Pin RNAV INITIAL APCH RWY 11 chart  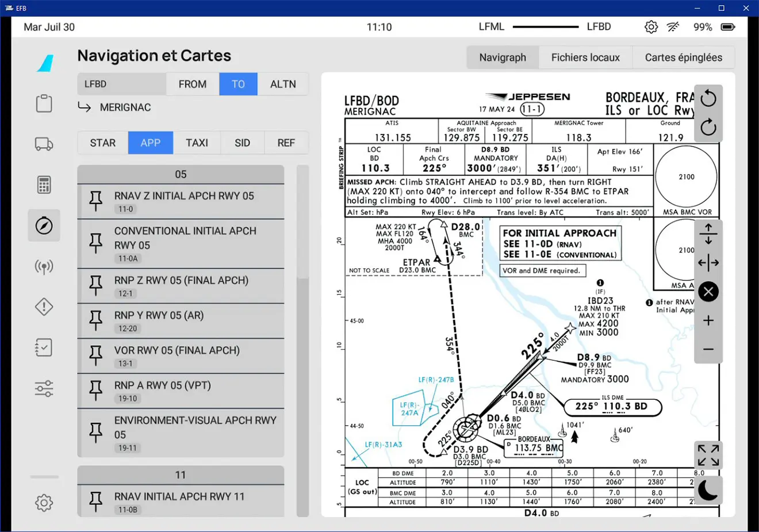coord(96,502)
